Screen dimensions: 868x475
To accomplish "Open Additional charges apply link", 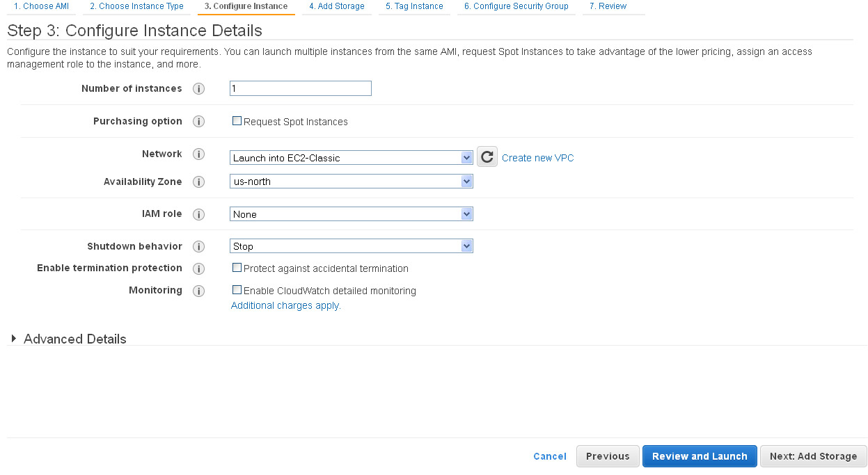I will (286, 305).
